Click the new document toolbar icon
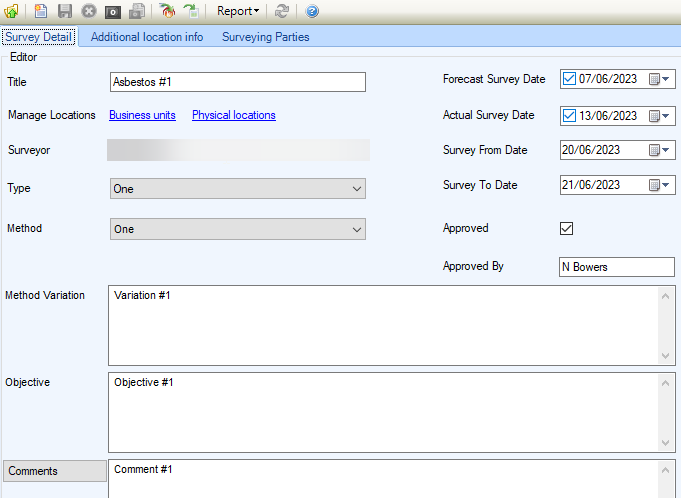 [x=41, y=11]
